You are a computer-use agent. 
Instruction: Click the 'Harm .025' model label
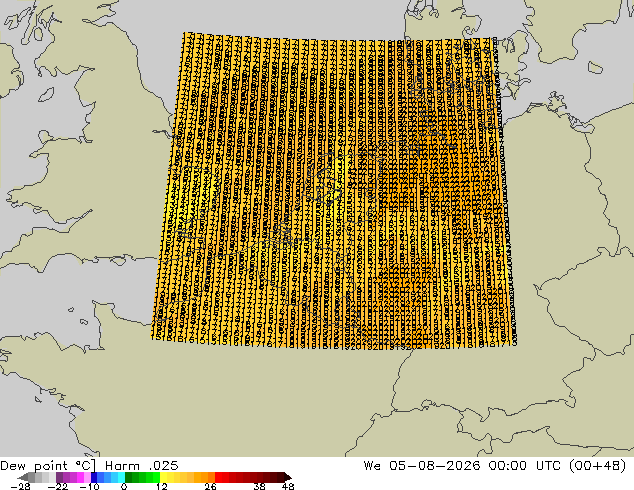[142, 466]
